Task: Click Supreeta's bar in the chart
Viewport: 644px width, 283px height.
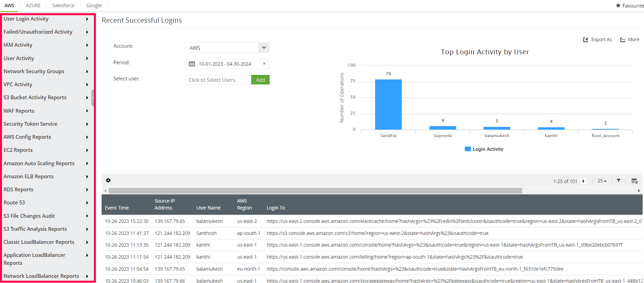Action: pyautogui.click(x=443, y=128)
